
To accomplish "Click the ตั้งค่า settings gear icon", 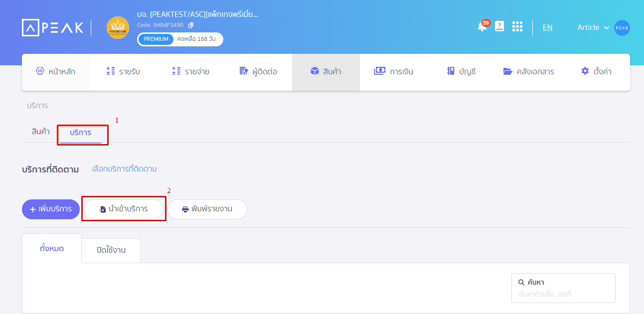I will [x=584, y=71].
